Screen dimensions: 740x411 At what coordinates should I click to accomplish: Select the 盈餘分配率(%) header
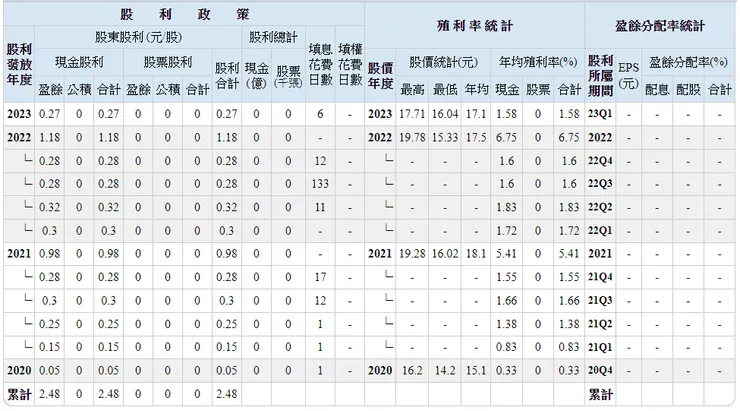pos(688,62)
